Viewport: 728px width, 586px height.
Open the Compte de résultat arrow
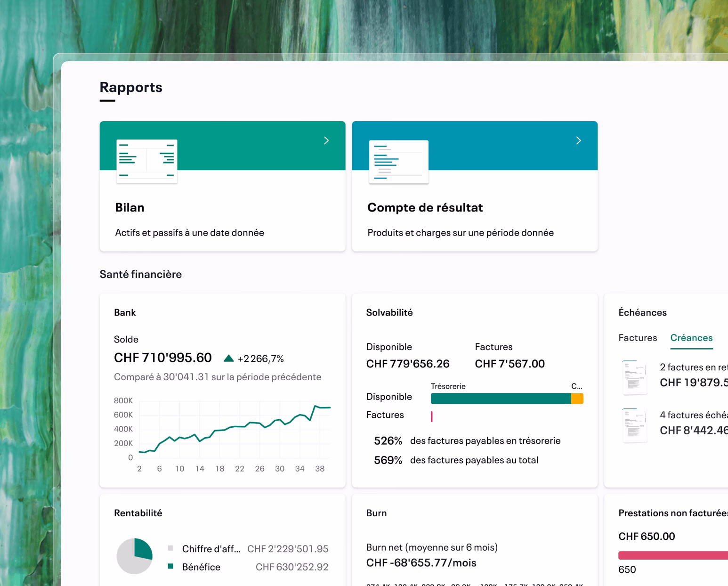pos(578,140)
